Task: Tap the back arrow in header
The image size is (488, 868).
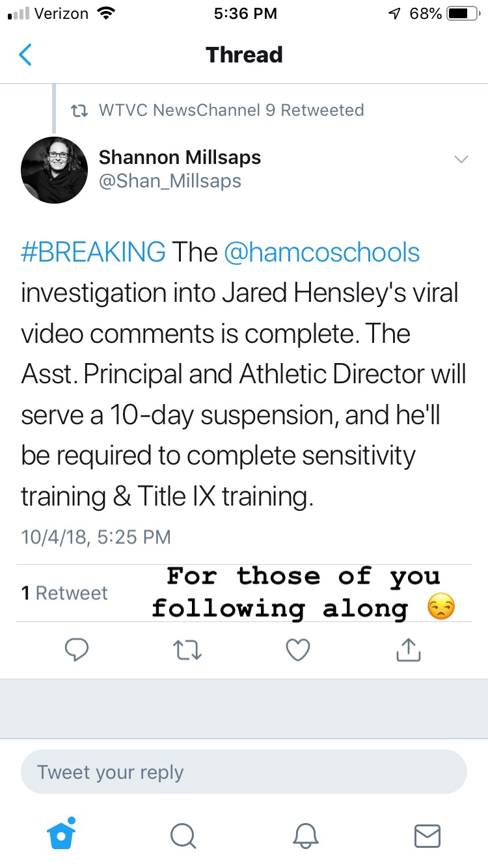Action: [x=25, y=55]
